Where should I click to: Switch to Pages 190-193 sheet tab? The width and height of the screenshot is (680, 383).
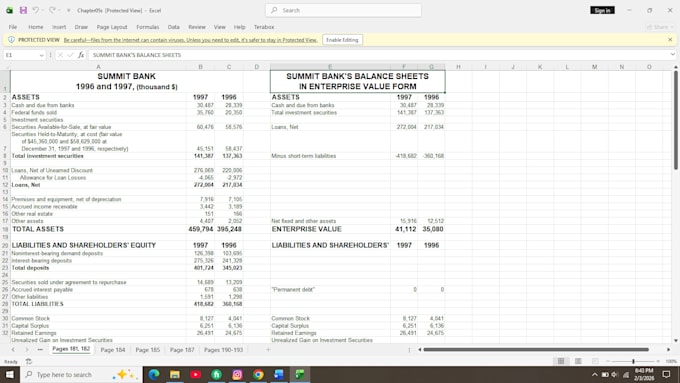click(x=223, y=350)
